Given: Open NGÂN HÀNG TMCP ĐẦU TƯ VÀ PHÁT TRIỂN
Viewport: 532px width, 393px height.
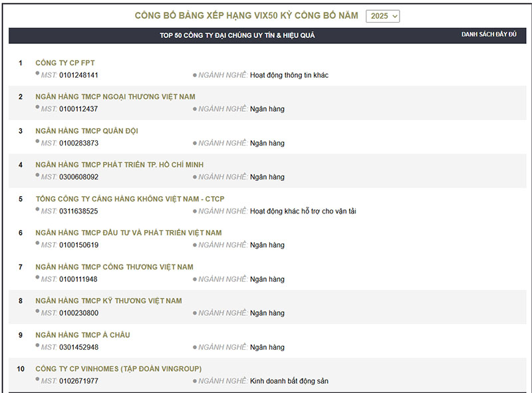Looking at the screenshot, I should [x=128, y=233].
